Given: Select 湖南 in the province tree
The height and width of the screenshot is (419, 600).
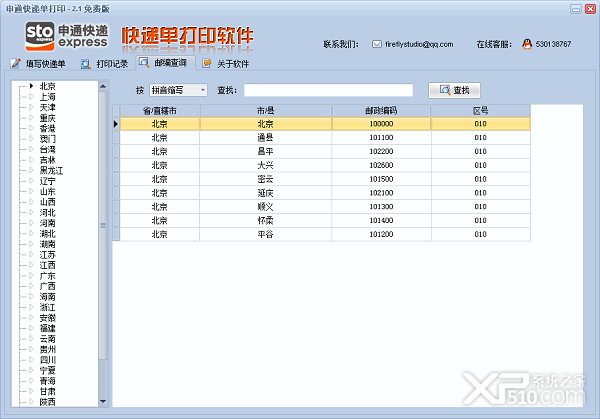Looking at the screenshot, I should (47, 244).
